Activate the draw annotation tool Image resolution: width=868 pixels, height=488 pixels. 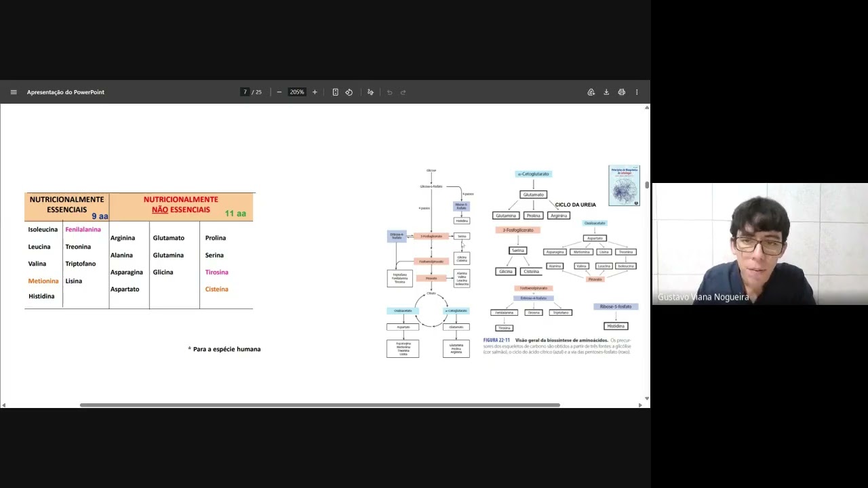pyautogui.click(x=370, y=92)
